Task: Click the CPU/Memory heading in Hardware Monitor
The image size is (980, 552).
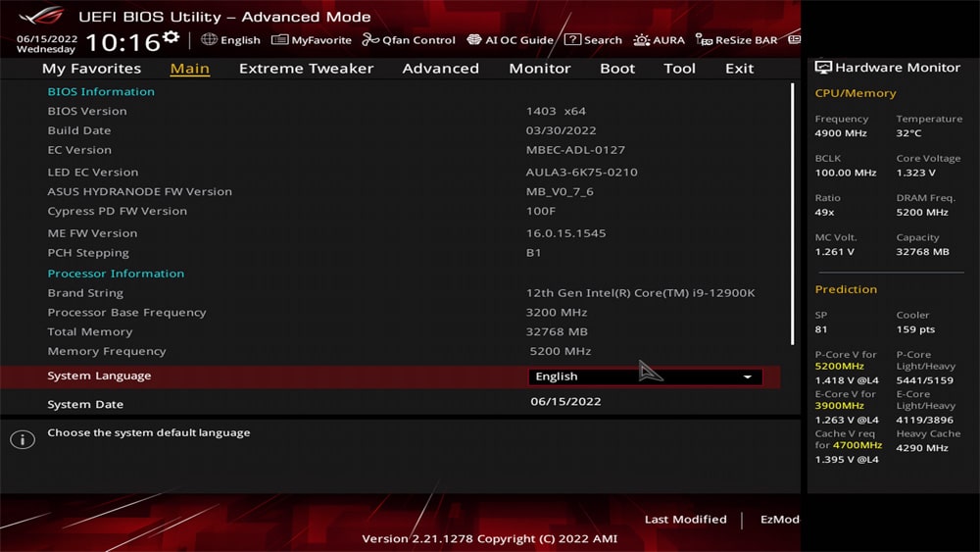Action: (855, 93)
